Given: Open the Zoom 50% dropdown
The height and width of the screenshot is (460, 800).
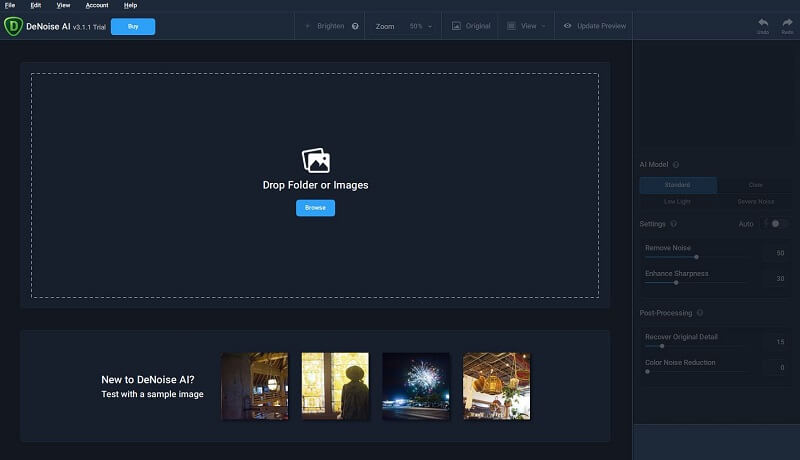Looking at the screenshot, I should pos(420,26).
